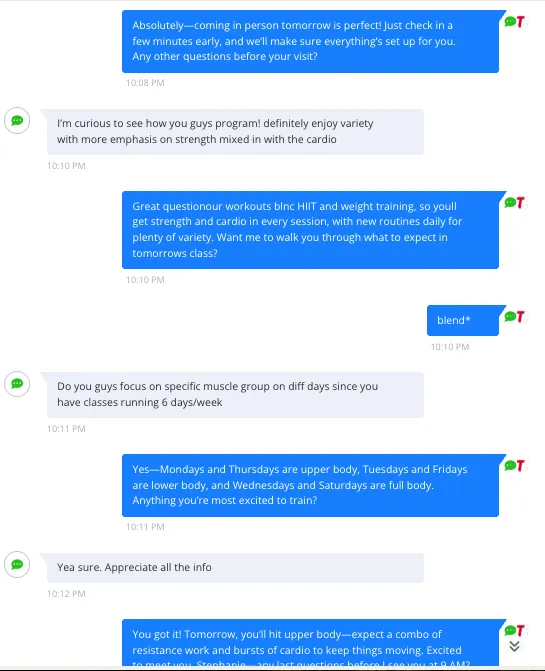This screenshot has width=545, height=671.
Task: Click the sender badge next to "blend*" message
Action: point(515,317)
